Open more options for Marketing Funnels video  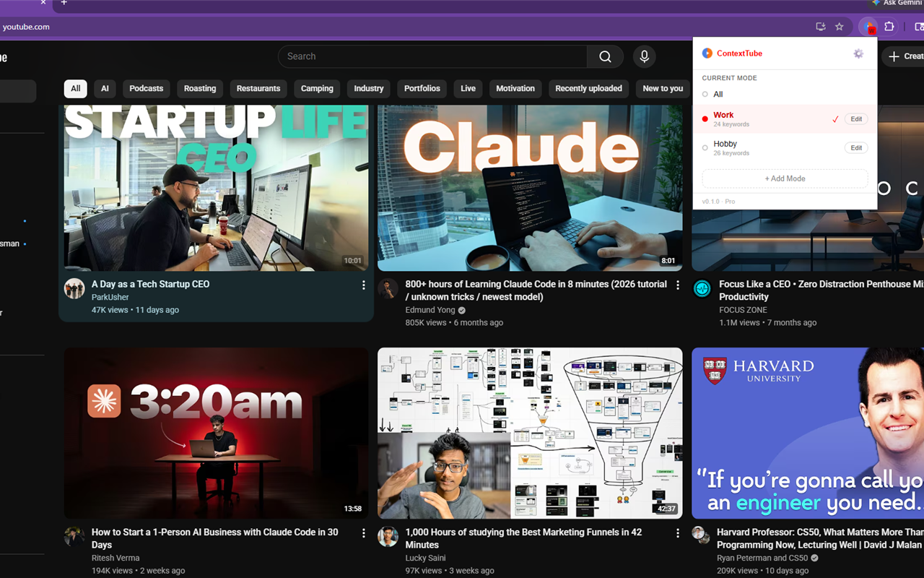pos(678,533)
